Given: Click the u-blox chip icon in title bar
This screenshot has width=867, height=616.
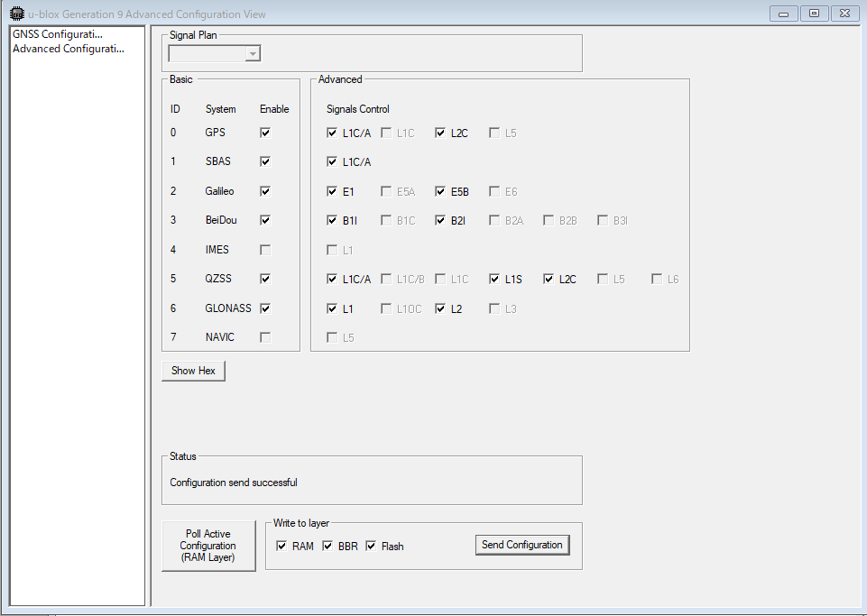Looking at the screenshot, I should pyautogui.click(x=16, y=14).
